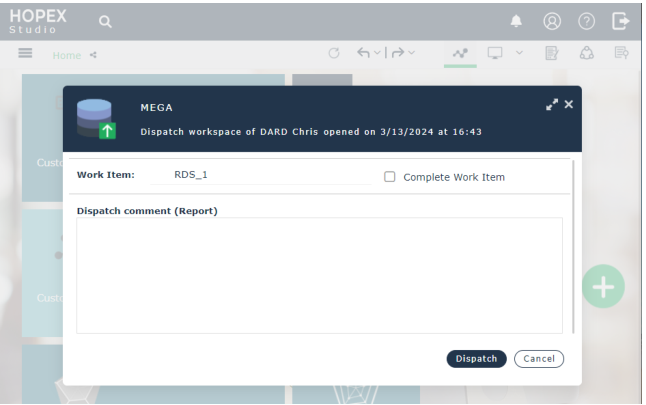Click inside the Dispatch comment text area
Screen dimensions: 646x405
point(319,275)
